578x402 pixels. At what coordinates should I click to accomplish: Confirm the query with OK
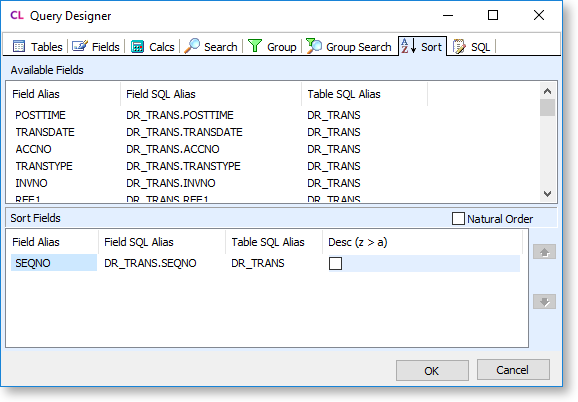click(x=432, y=370)
